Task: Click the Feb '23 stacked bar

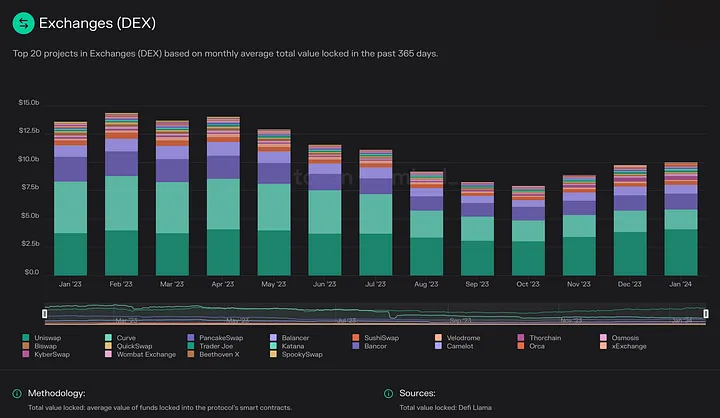Action: click(121, 194)
